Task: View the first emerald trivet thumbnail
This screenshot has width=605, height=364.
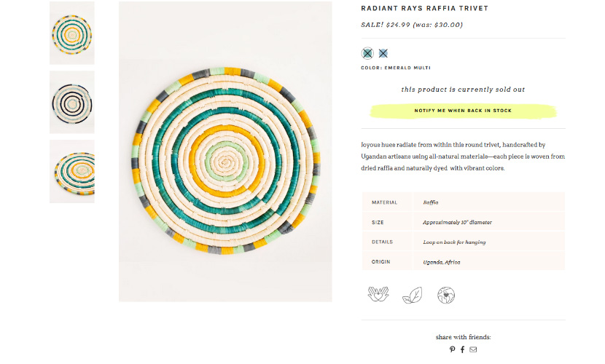Action: click(x=72, y=33)
